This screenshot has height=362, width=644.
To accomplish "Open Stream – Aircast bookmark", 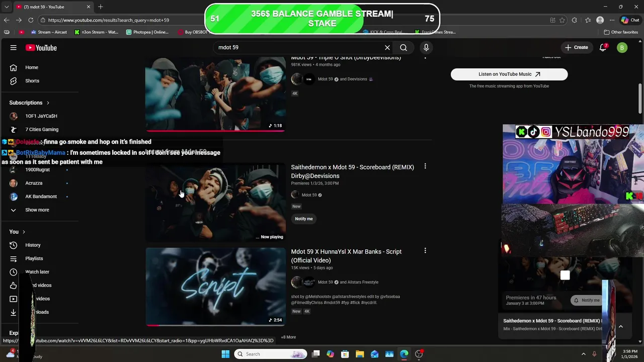I will [49, 32].
